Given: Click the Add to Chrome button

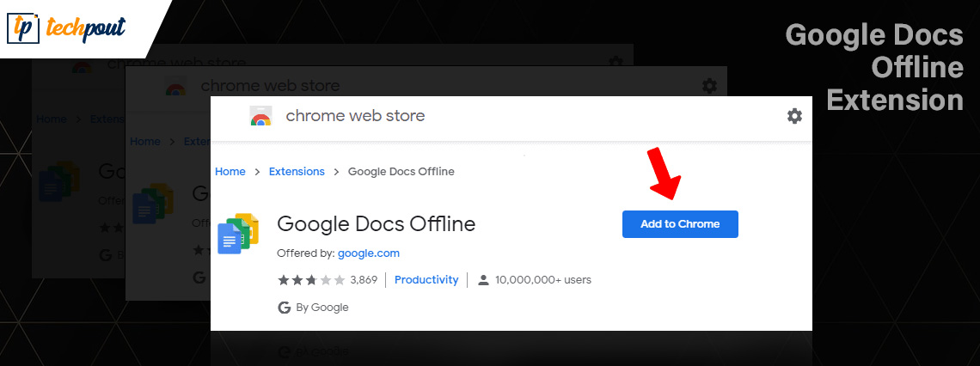Looking at the screenshot, I should click(680, 224).
